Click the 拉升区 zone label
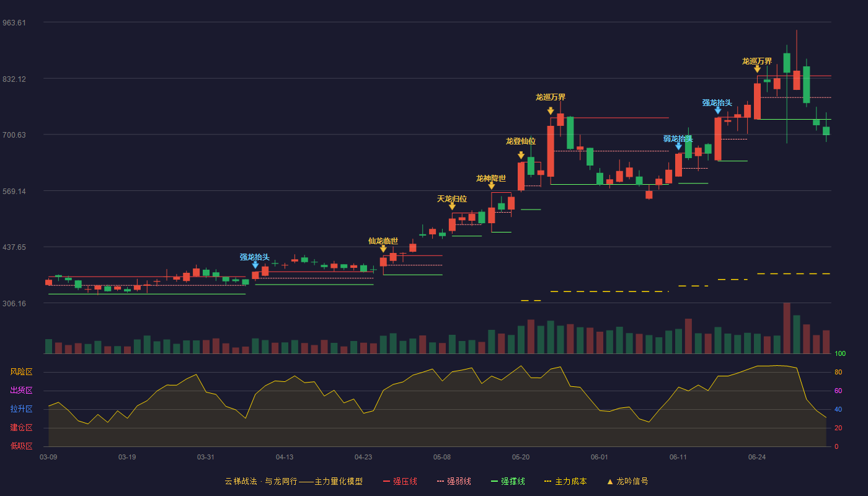This screenshot has height=496, width=868. pyautogui.click(x=22, y=409)
